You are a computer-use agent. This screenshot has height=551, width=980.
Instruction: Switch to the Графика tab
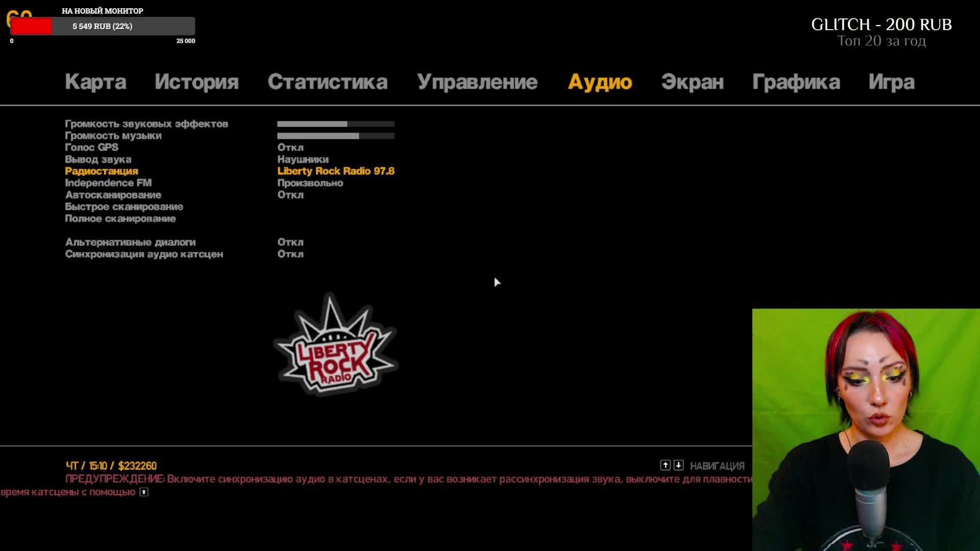pos(795,82)
